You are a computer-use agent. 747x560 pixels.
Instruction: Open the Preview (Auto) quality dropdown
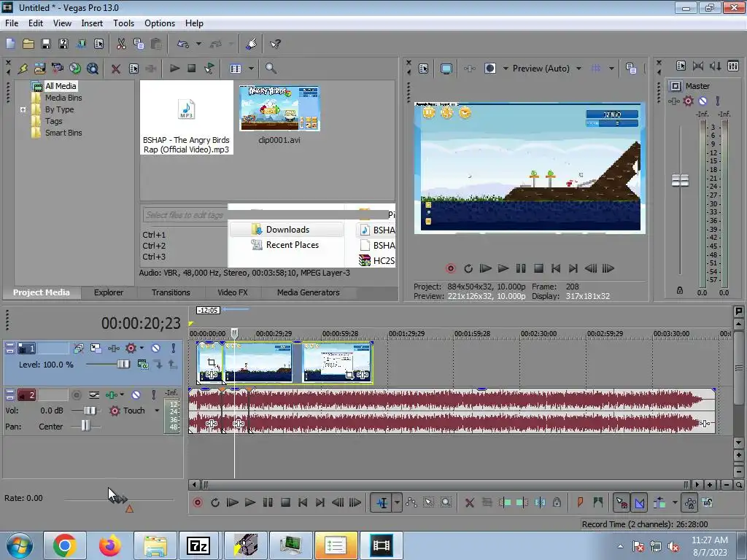(578, 69)
